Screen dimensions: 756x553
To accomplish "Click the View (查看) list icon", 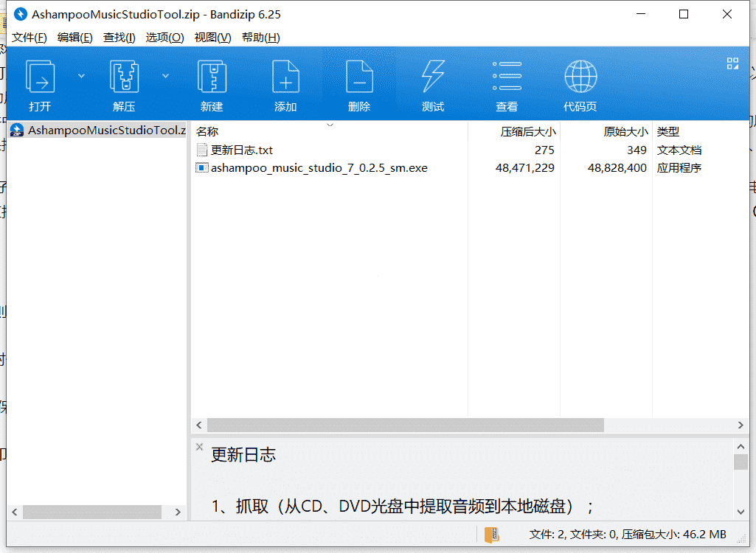I will point(507,76).
